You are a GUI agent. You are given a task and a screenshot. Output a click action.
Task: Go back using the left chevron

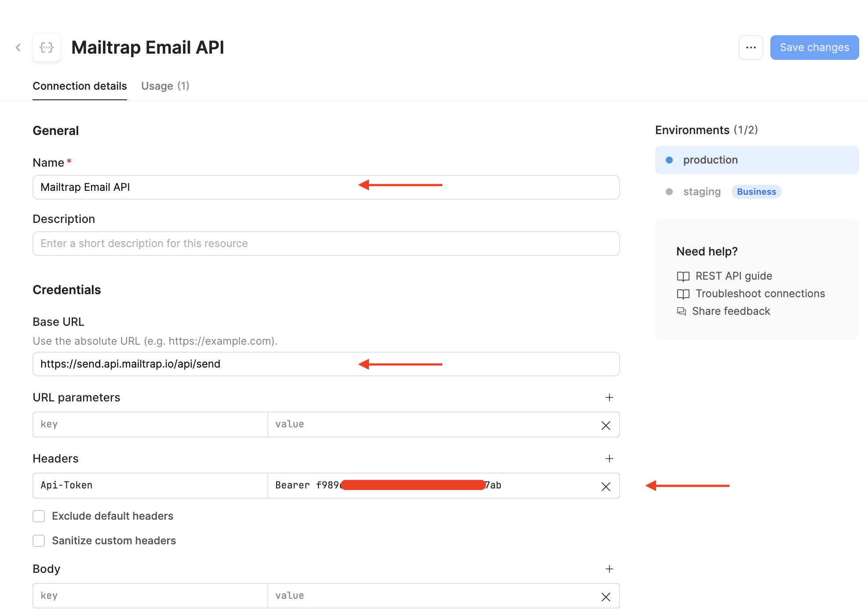click(18, 47)
